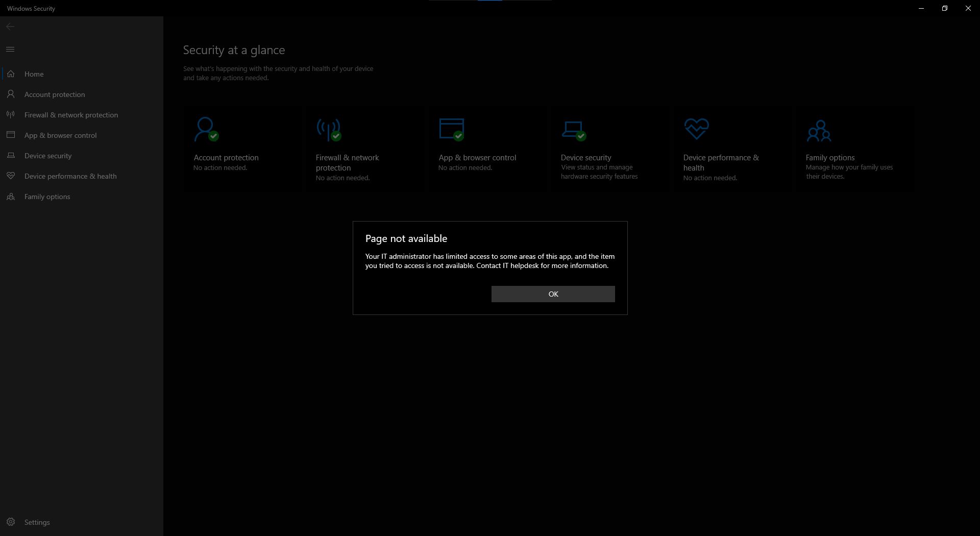Click the IT administrator message text
The width and height of the screenshot is (980, 536).
(x=490, y=261)
